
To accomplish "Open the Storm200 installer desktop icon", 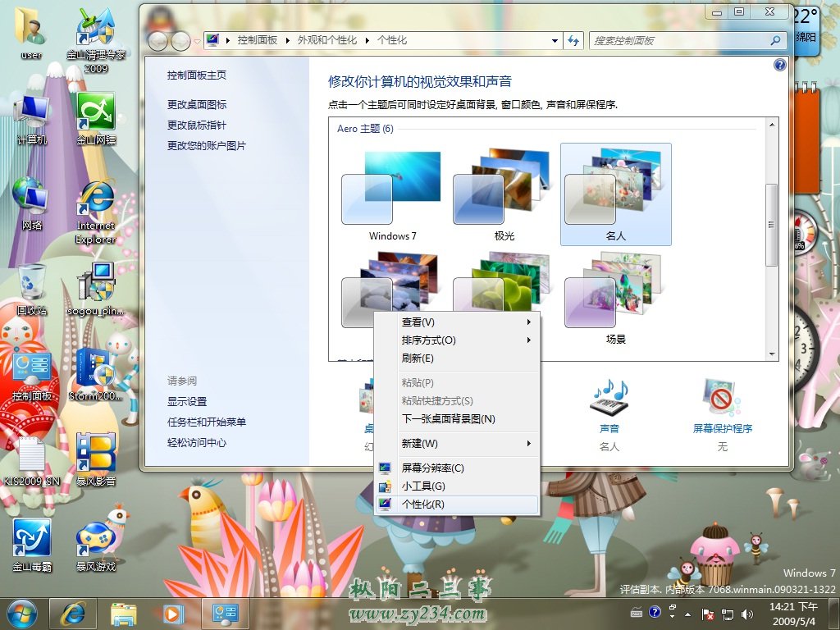I will click(x=95, y=375).
